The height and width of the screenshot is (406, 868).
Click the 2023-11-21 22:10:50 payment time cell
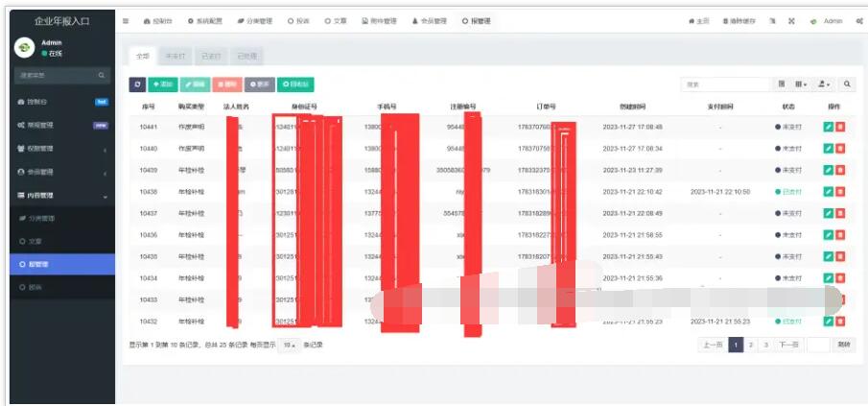(x=720, y=192)
